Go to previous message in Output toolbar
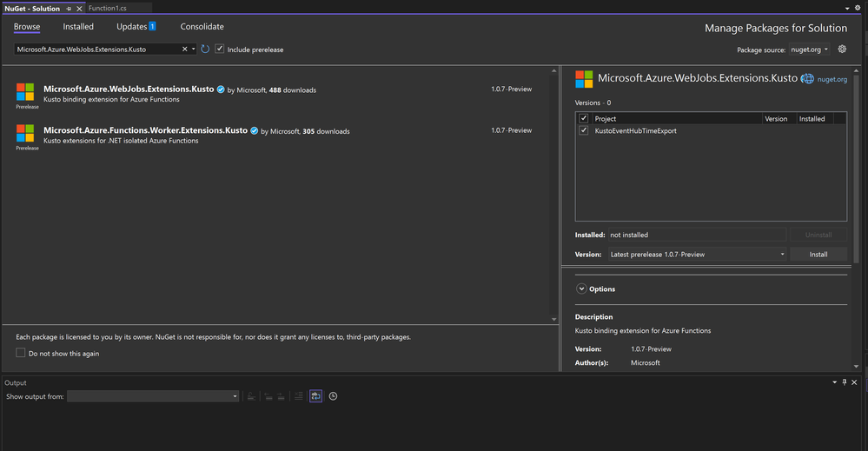Image resolution: width=868 pixels, height=451 pixels. 268,396
